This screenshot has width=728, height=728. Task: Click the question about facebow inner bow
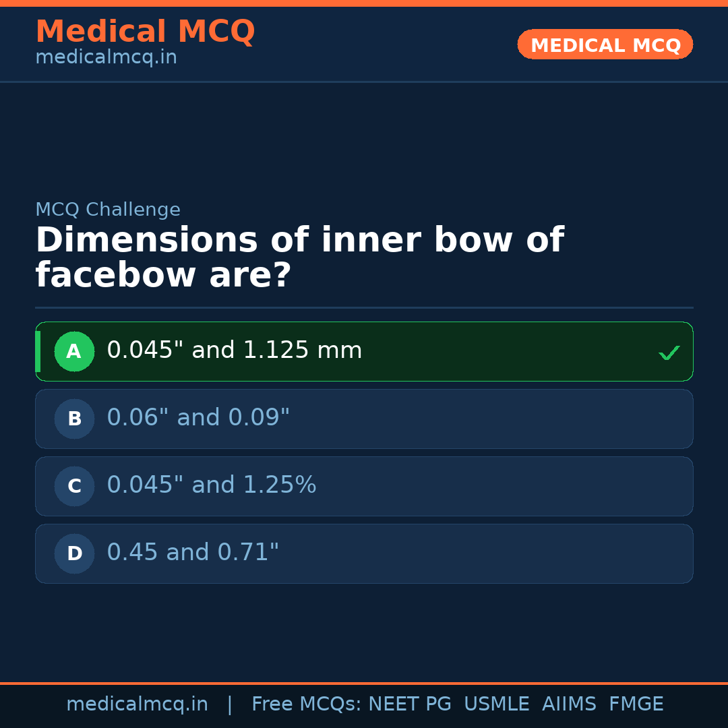click(x=299, y=258)
